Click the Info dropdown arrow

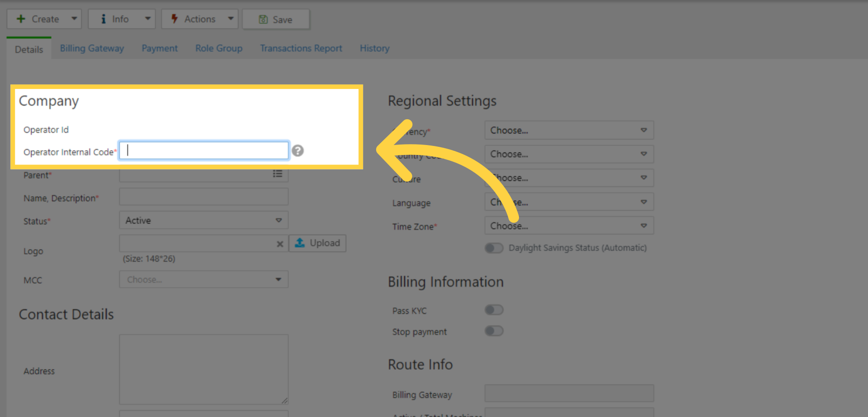pos(147,19)
